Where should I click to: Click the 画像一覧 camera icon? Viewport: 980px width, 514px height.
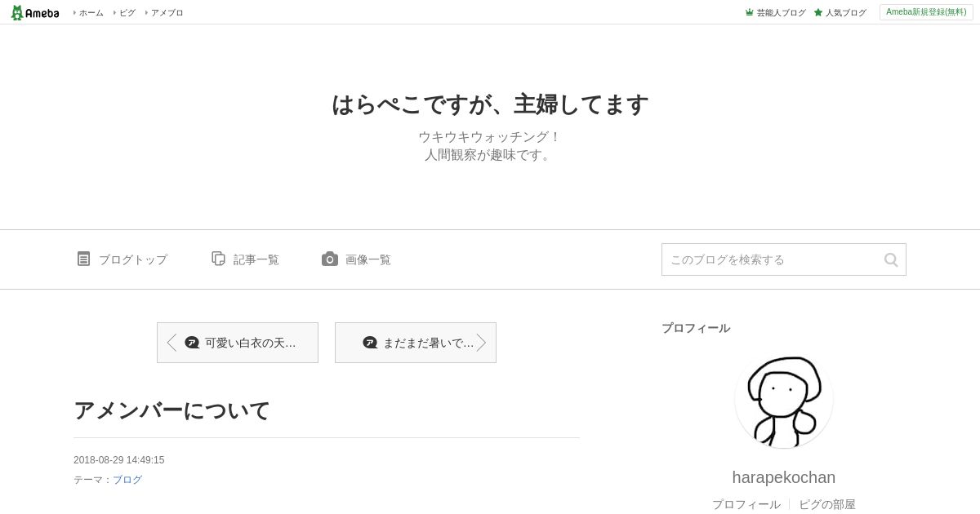pyautogui.click(x=330, y=259)
